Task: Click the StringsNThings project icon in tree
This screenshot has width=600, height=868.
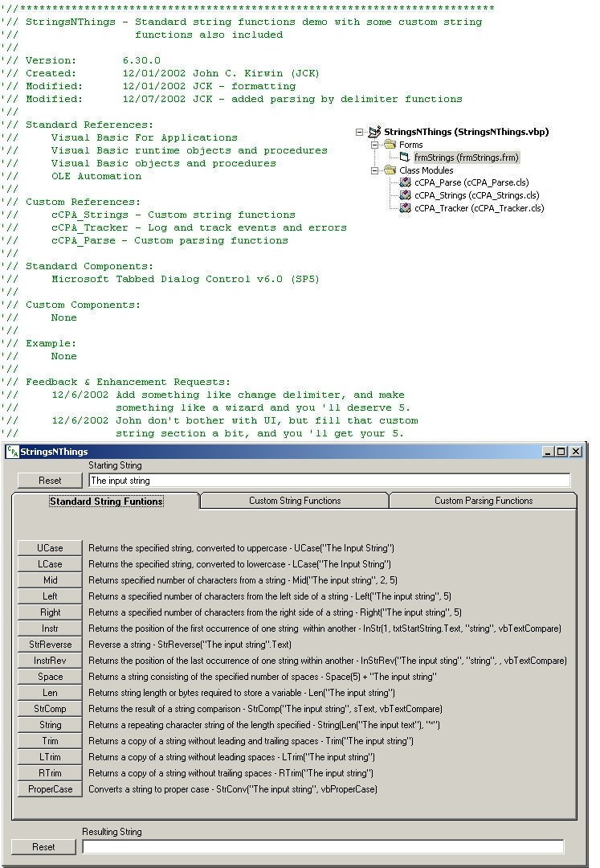Action: tap(374, 132)
